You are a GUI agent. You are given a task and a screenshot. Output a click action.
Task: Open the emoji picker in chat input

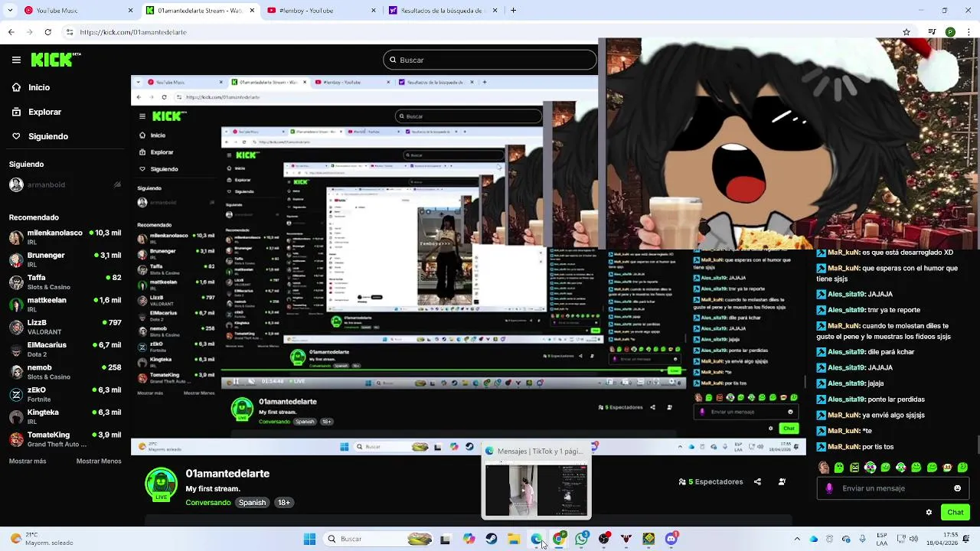(x=957, y=488)
